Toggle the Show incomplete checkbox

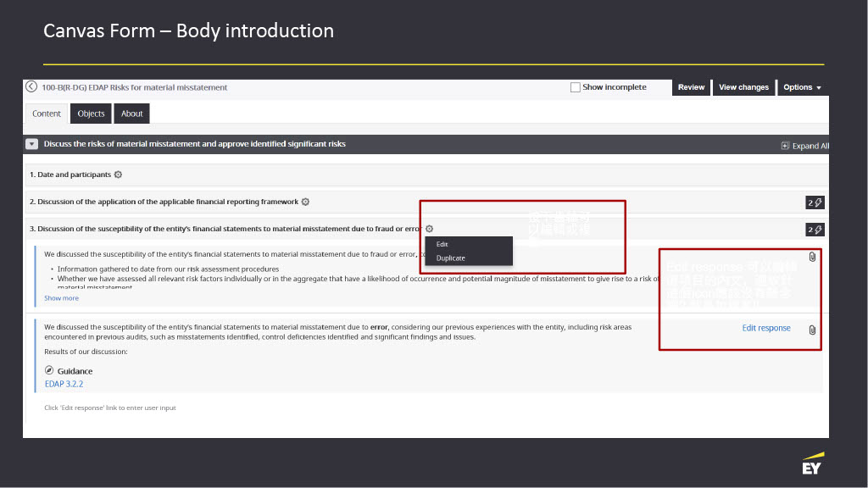coord(576,87)
